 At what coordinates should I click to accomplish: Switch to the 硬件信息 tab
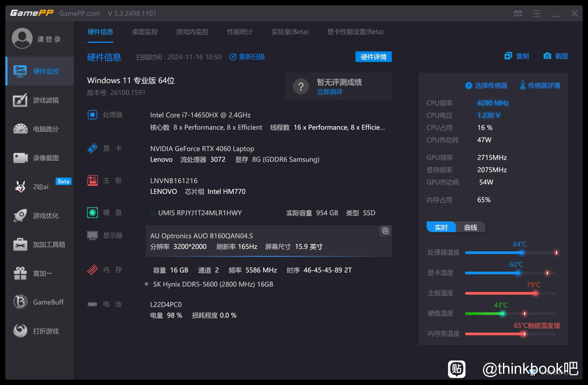pos(100,32)
